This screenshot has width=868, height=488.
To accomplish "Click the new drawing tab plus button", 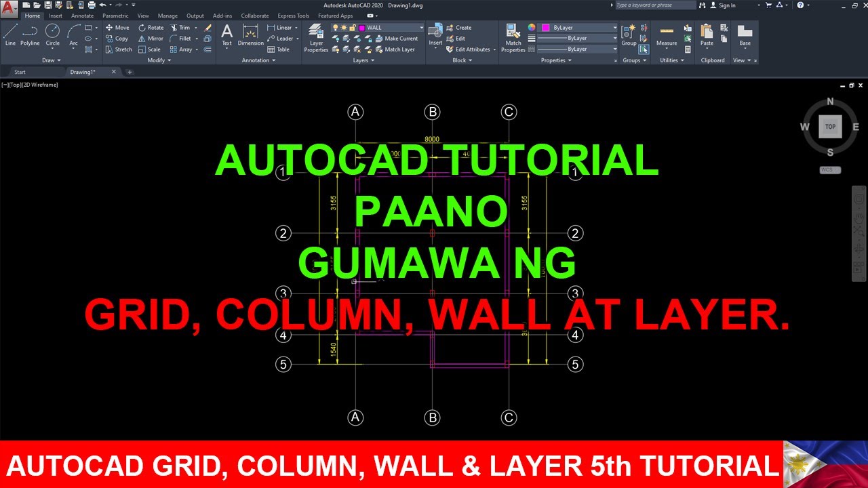I will click(x=130, y=72).
